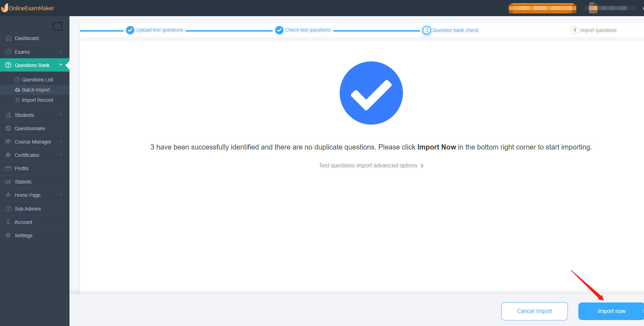Click the Import Record history icon
Screen dimensions: 644x326
click(x=18, y=100)
